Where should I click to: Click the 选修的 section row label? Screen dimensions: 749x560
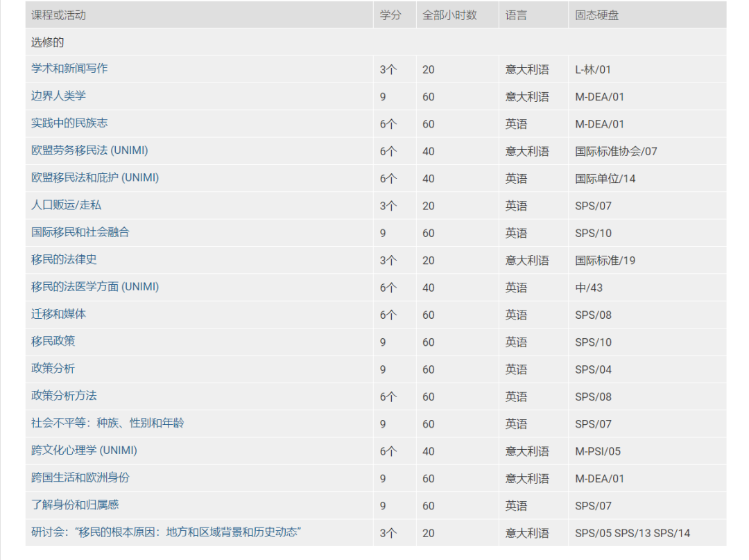click(47, 42)
